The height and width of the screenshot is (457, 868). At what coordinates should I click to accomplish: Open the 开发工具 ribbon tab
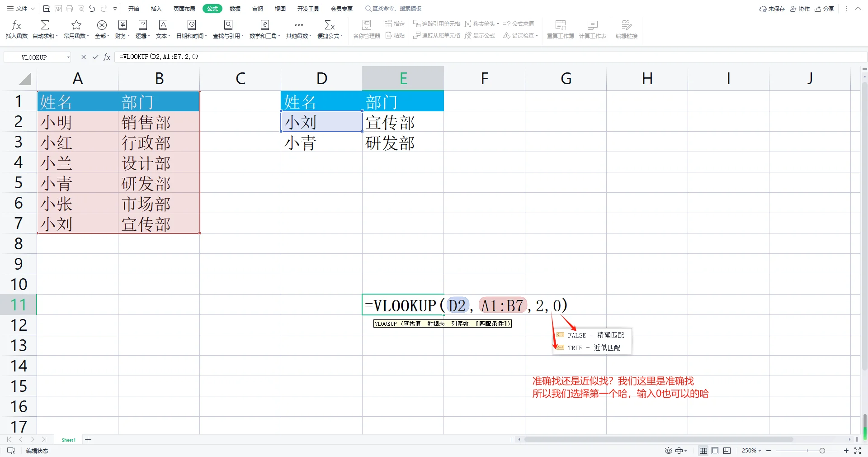(308, 8)
